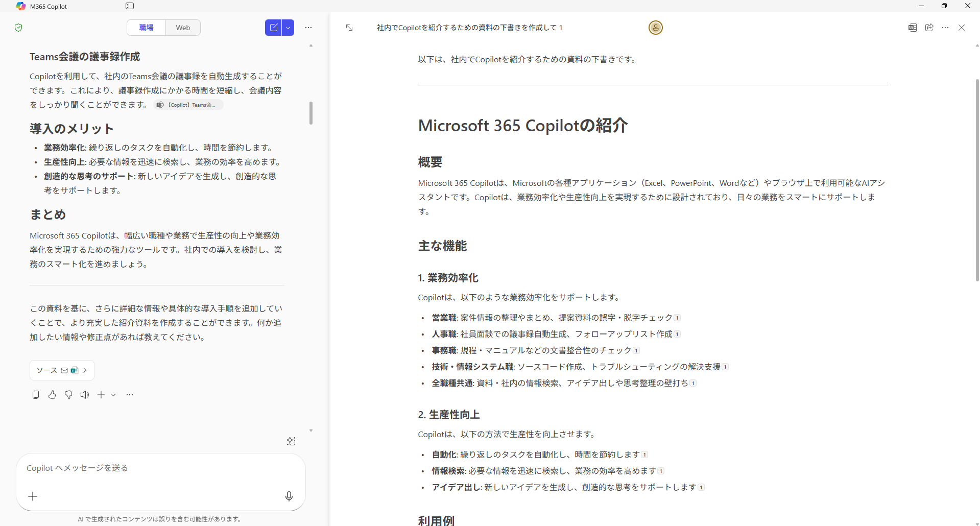Like the response with thumbs up

coord(52,395)
